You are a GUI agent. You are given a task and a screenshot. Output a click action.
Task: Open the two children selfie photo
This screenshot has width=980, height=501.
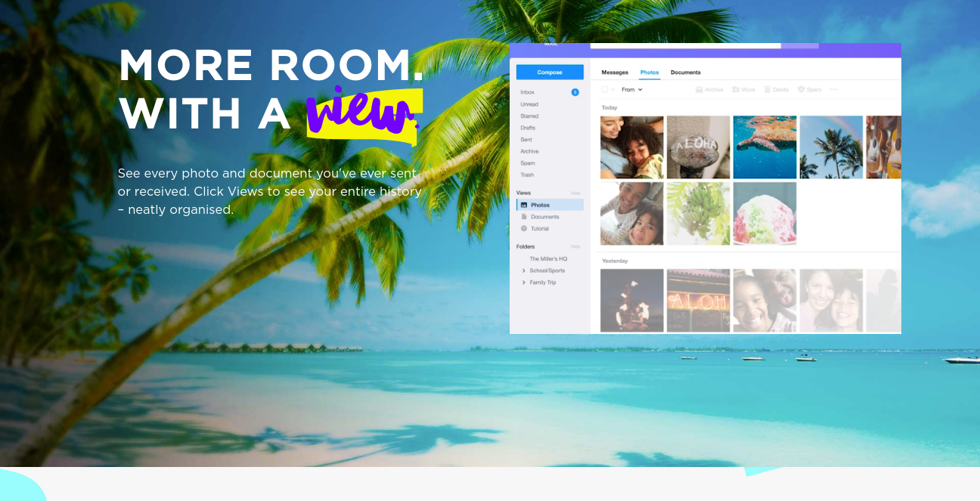(x=632, y=213)
